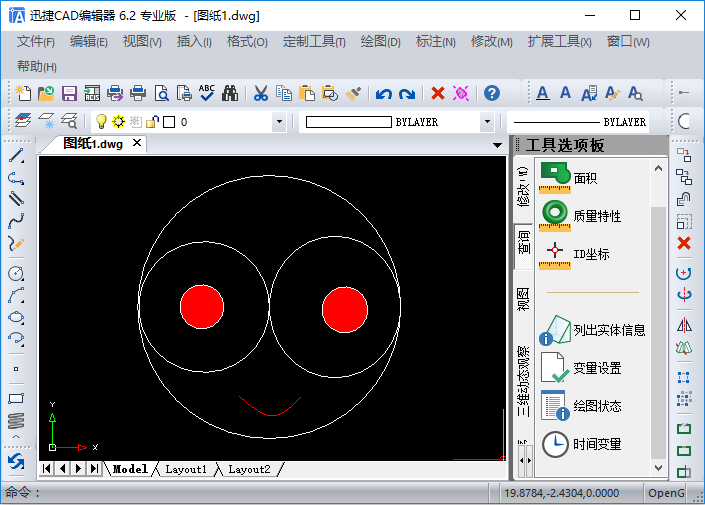Open the BYLAYER linetype combo box

click(578, 122)
